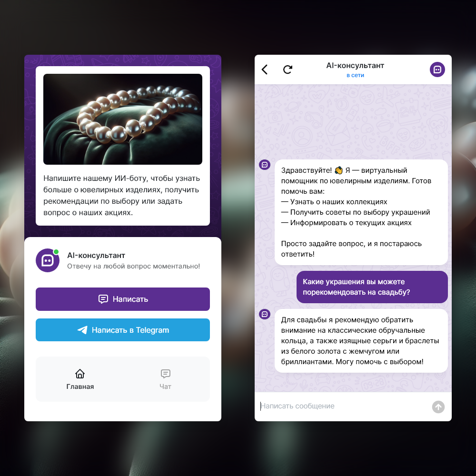Click the Написать в Telegram button
The height and width of the screenshot is (476, 476).
click(123, 330)
